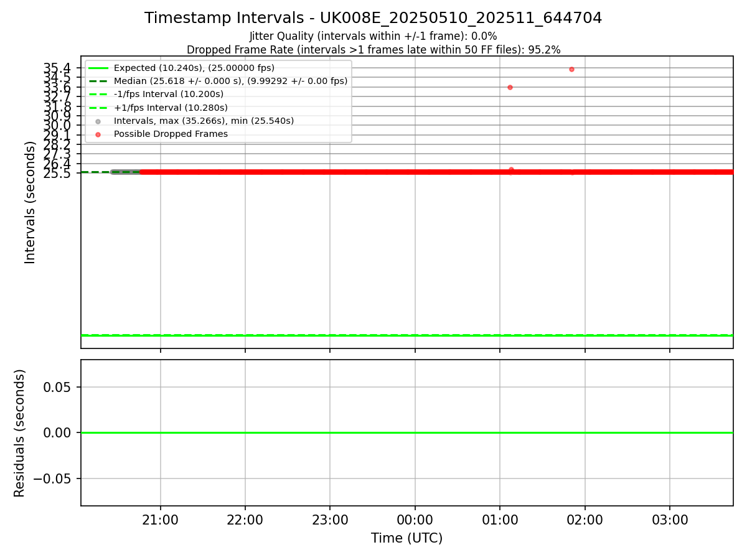
Task: Click the solid green line sample beside 'Expected' legend entry
Action: pyautogui.click(x=98, y=68)
